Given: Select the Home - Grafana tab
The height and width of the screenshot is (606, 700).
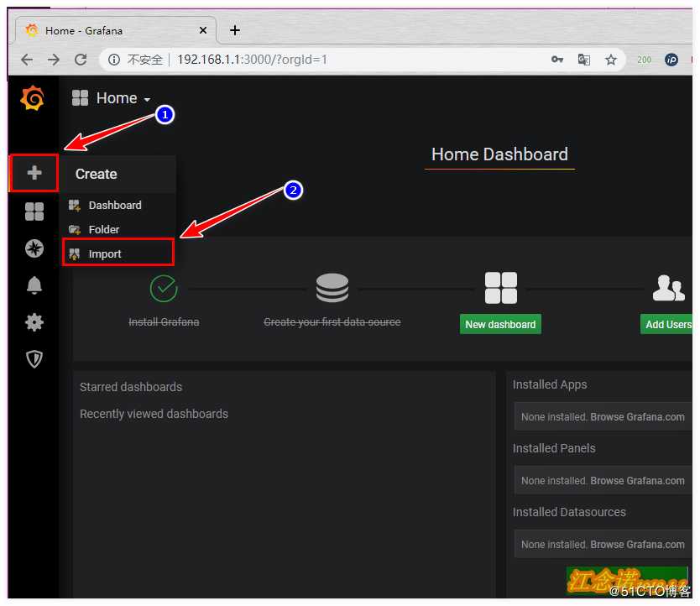Looking at the screenshot, I should (116, 30).
